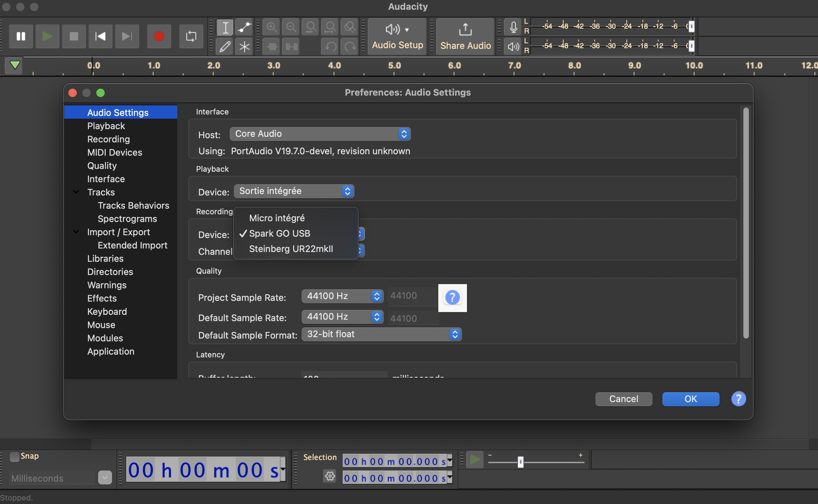This screenshot has height=504, width=818.
Task: Collapse the Tracks tree item
Action: pos(76,192)
